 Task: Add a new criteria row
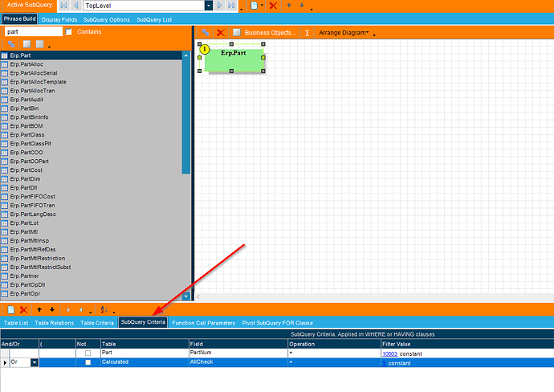coord(11,309)
